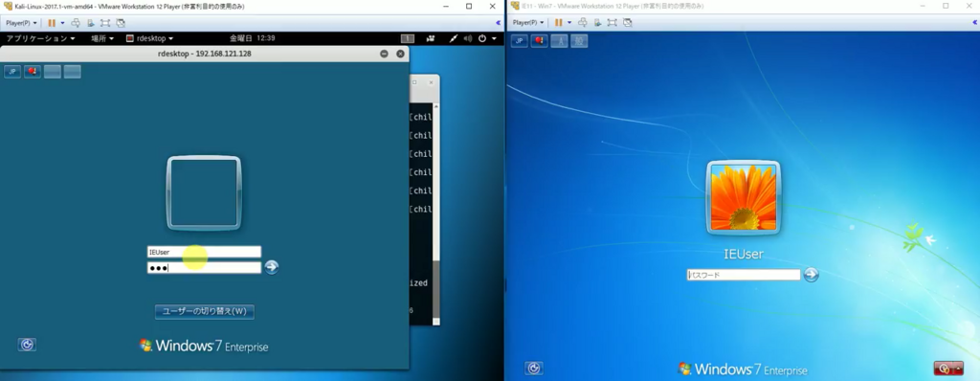This screenshot has height=381, width=980.
Task: Pause the Kali-Linux virtual machine
Action: [x=52, y=23]
